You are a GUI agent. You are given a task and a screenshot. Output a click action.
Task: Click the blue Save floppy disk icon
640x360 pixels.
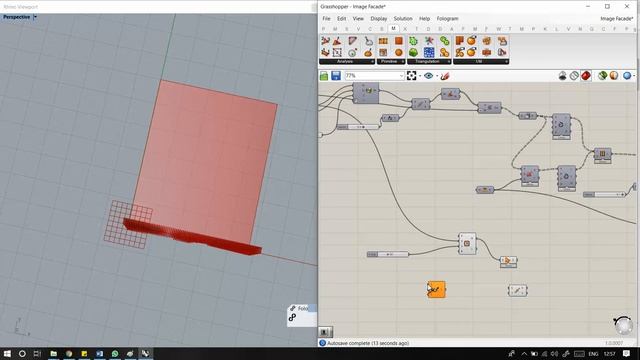click(336, 76)
